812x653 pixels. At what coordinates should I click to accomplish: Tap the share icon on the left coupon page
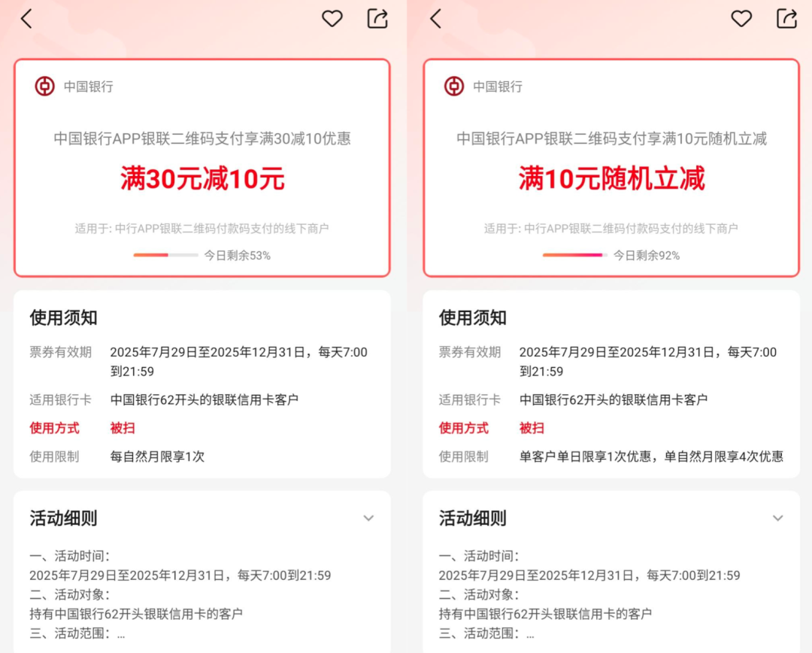tap(377, 19)
